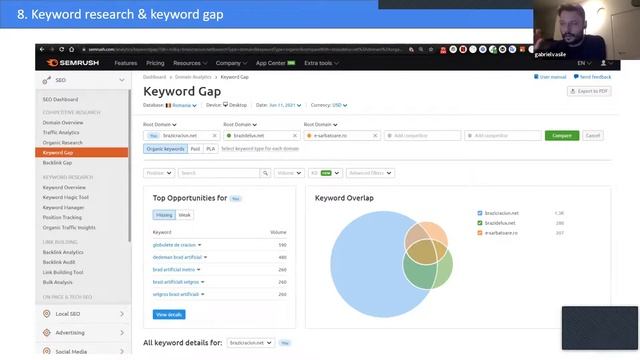Click the Semrush logo
This screenshot has height=360, width=640.
(73, 63)
